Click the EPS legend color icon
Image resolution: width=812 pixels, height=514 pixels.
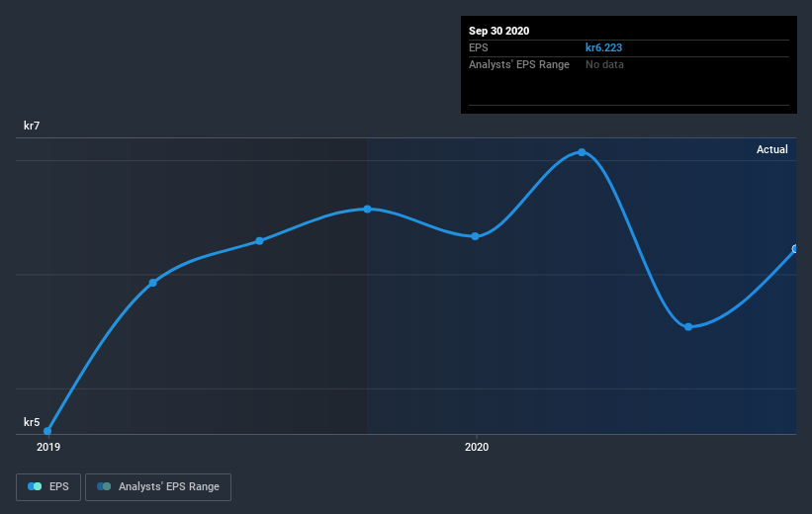(x=35, y=486)
